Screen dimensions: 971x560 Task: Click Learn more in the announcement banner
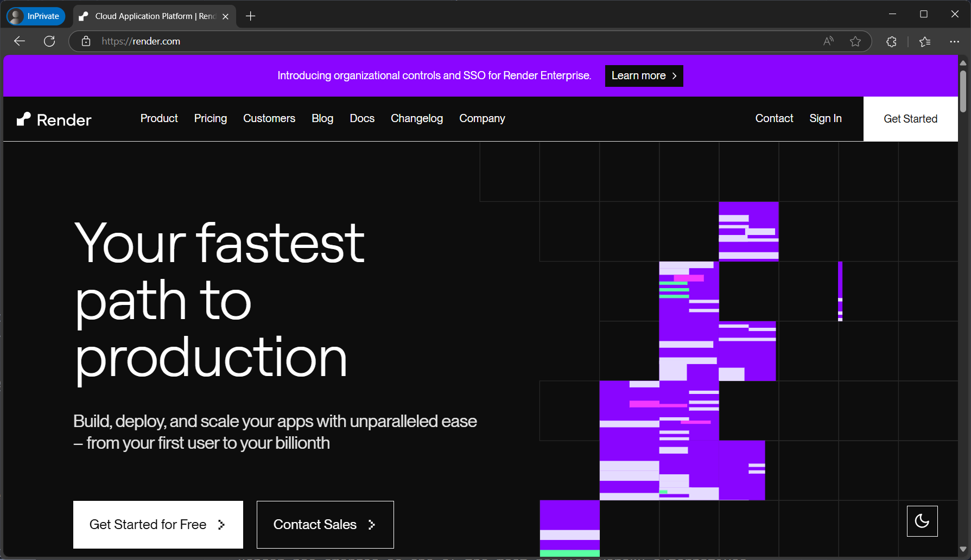tap(644, 76)
